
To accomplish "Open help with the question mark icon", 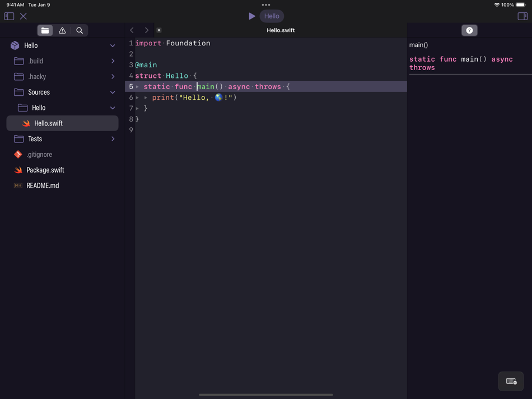I will (469, 30).
